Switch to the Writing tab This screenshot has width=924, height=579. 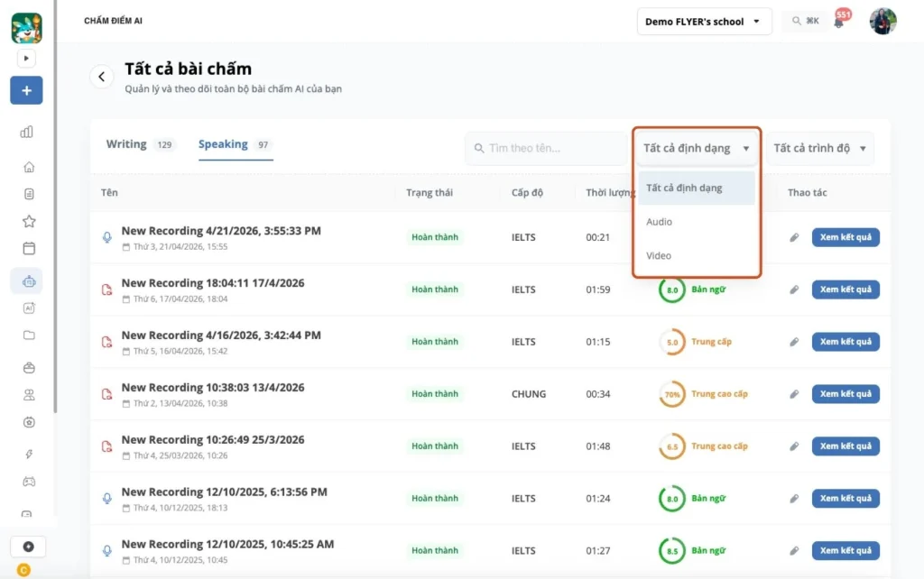141,144
